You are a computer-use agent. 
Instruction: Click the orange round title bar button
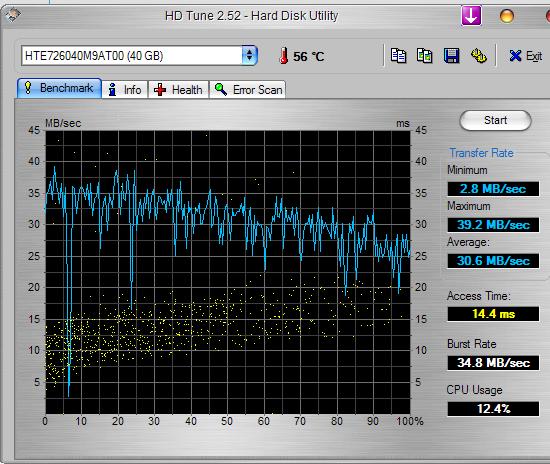[507, 16]
